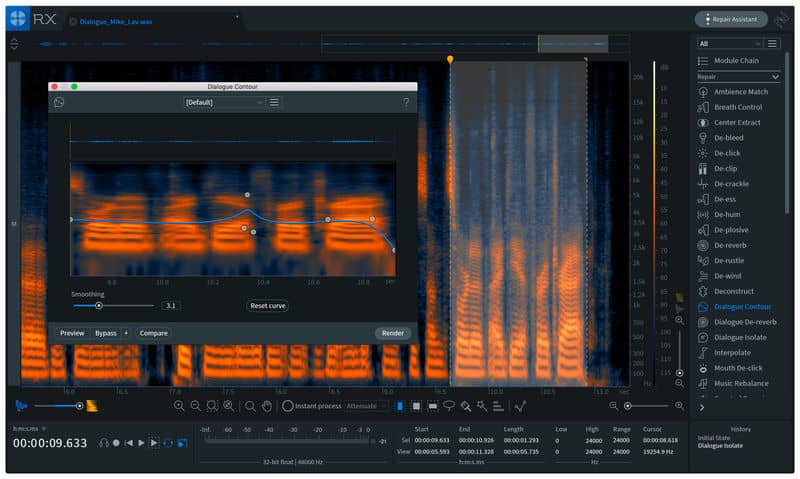Screen dimensions: 800x479
Task: Click Render in Dialogue Contour
Action: [393, 333]
